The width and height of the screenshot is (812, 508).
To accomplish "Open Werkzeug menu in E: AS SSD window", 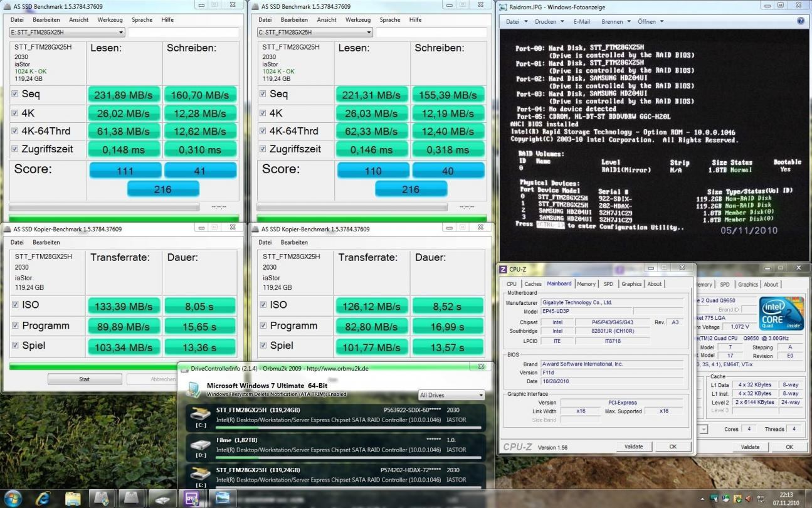I will pos(110,19).
